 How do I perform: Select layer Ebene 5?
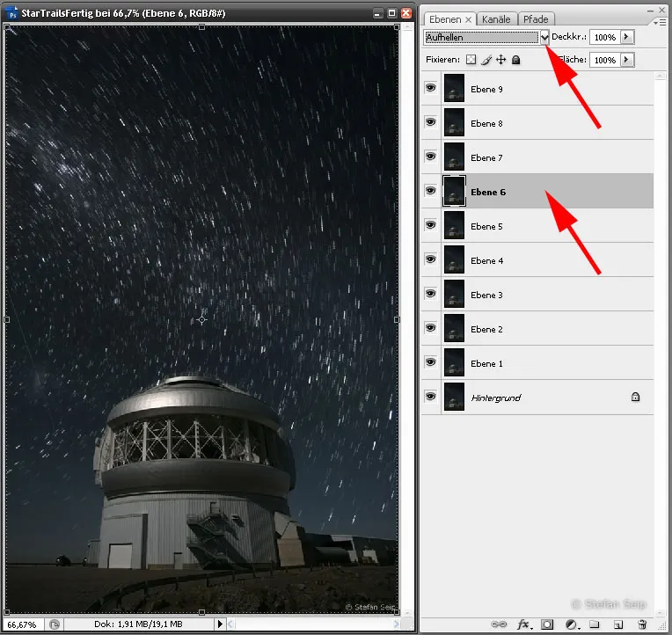537,225
